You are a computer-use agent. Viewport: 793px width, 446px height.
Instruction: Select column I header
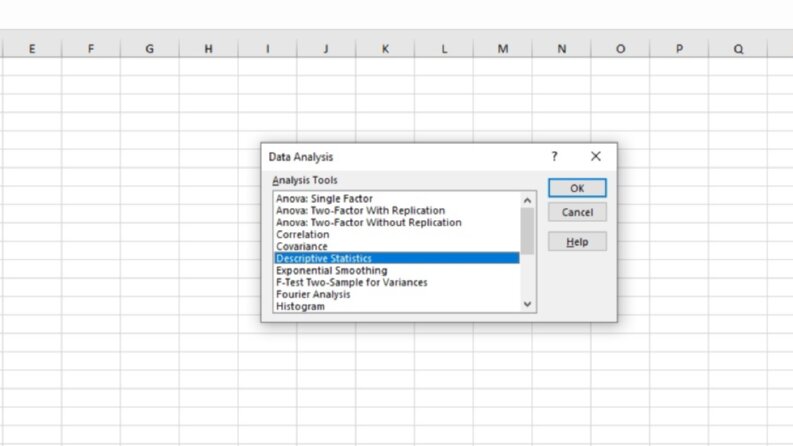click(268, 49)
